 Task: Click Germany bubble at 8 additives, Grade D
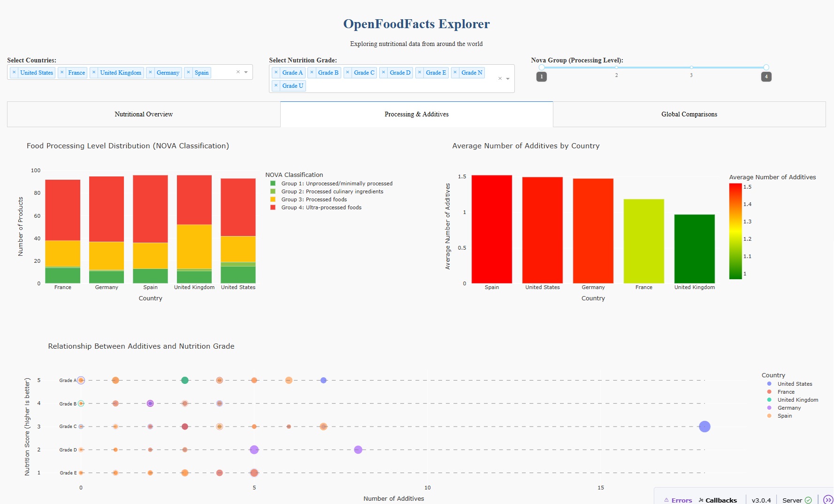358,450
